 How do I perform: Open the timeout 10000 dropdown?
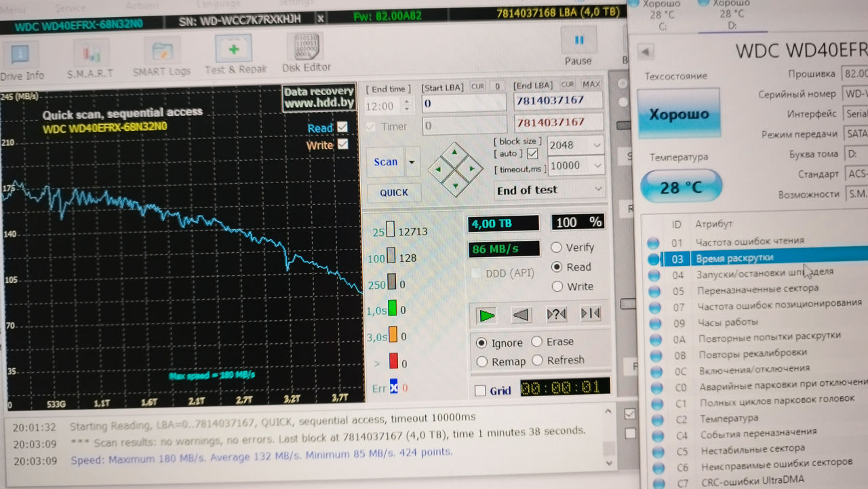pyautogui.click(x=597, y=165)
